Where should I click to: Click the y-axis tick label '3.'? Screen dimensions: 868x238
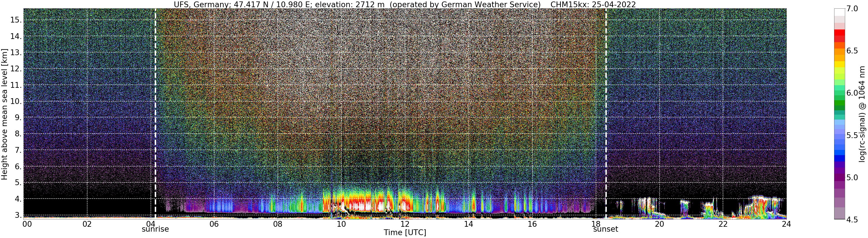pos(18,215)
